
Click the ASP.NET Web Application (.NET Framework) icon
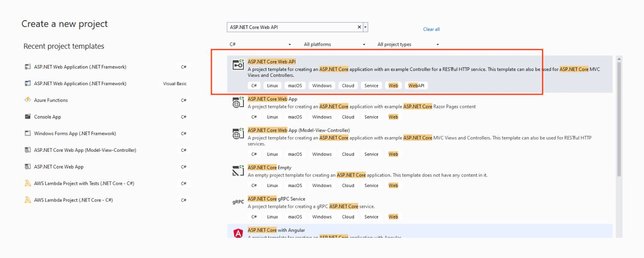(x=27, y=67)
